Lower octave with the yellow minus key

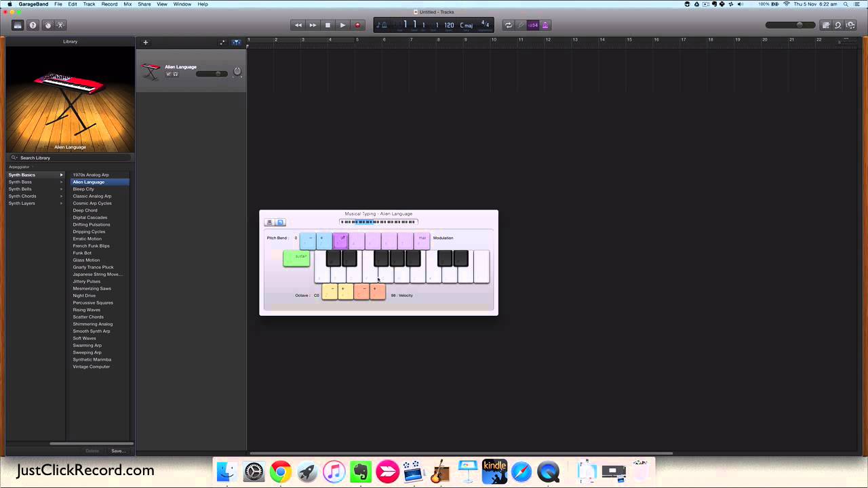point(330,291)
